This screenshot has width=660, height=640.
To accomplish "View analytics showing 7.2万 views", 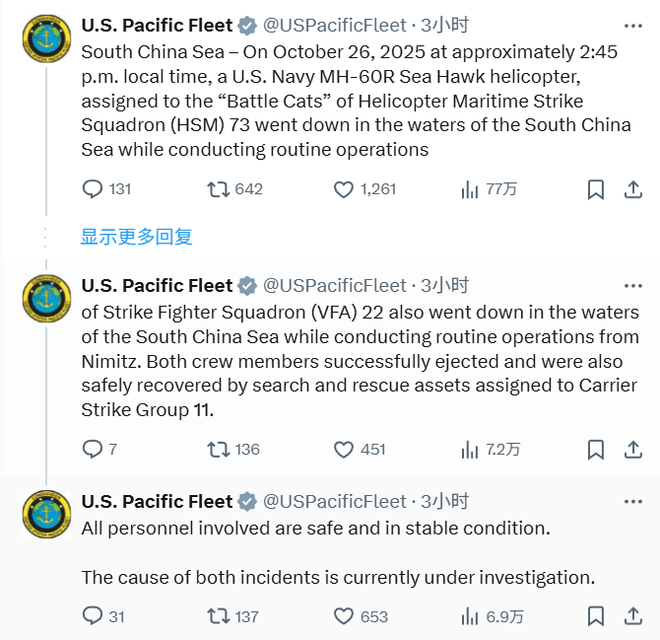I will coord(471,449).
